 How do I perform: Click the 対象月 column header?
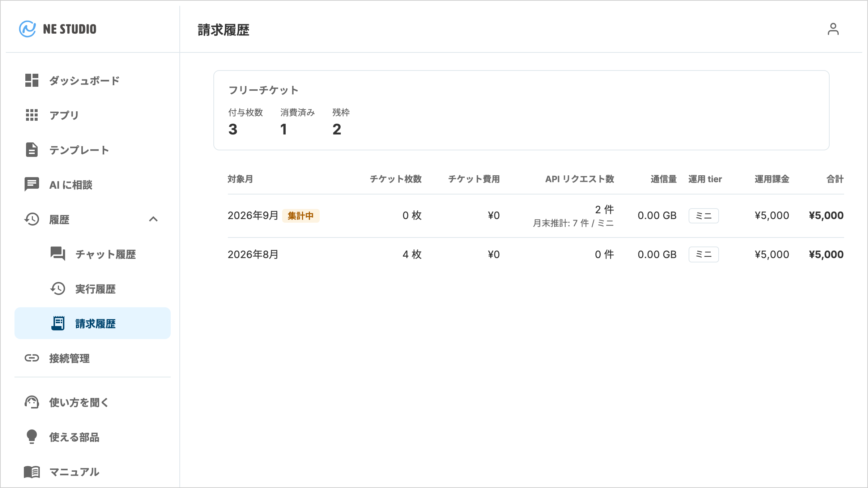pyautogui.click(x=240, y=179)
